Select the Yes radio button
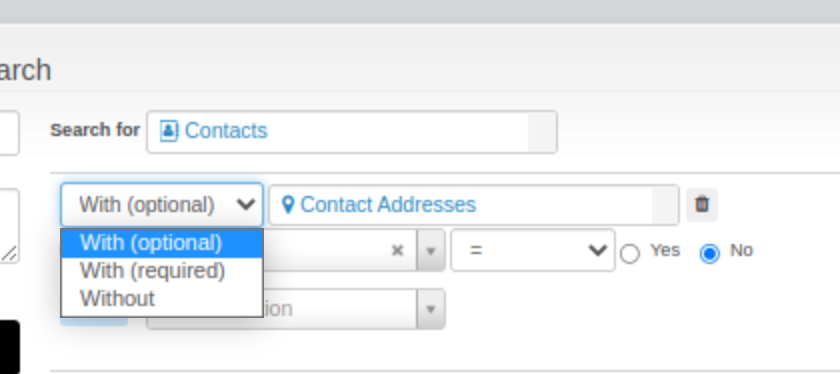Image resolution: width=840 pixels, height=374 pixels. pyautogui.click(x=630, y=253)
